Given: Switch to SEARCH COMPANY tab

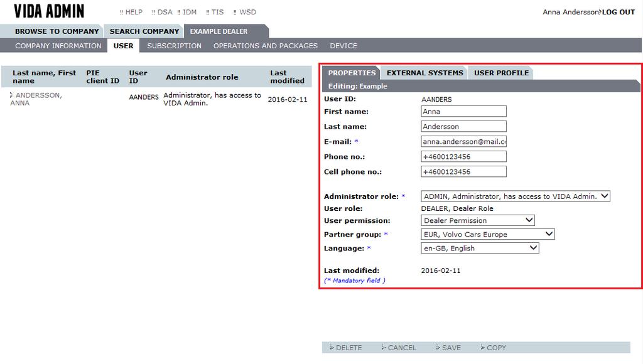Looking at the screenshot, I should 144,31.
